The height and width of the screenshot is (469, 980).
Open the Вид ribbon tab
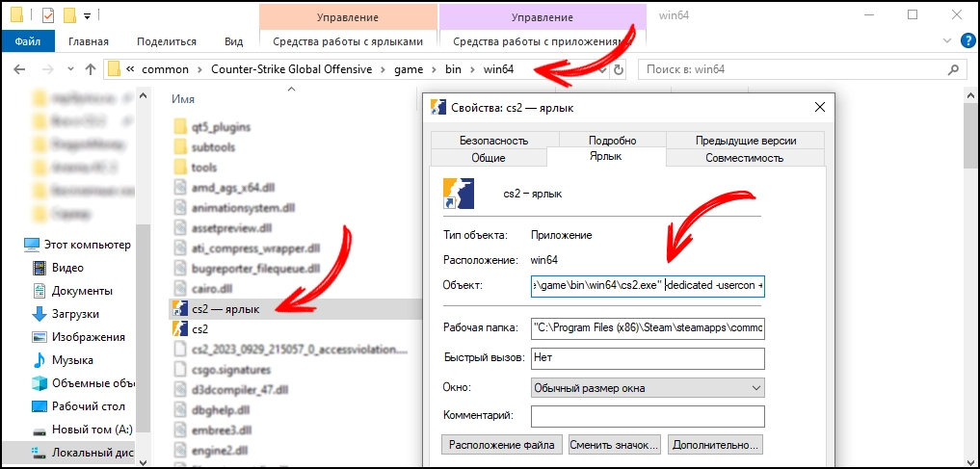click(x=234, y=41)
